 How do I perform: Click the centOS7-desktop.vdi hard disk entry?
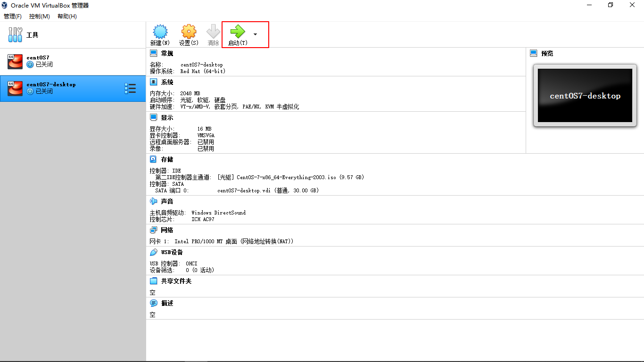[x=268, y=190]
